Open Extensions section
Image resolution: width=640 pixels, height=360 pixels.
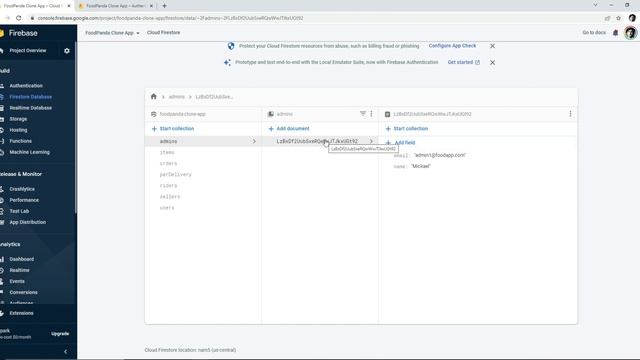(x=21, y=313)
